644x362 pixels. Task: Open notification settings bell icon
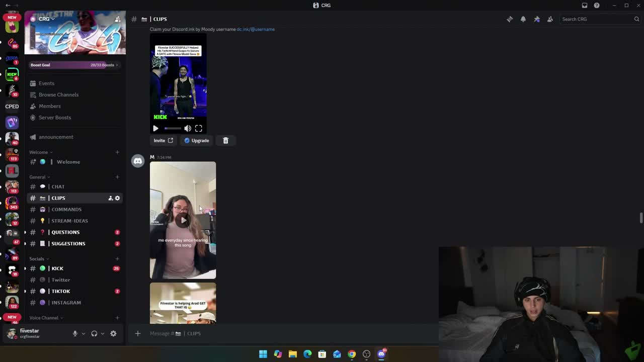pyautogui.click(x=523, y=19)
